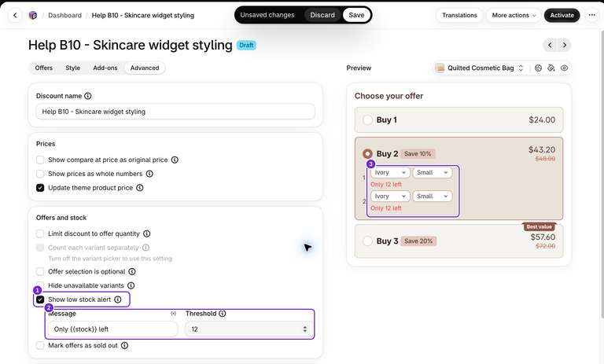Show info for Hide unavailable variants
This screenshot has height=364, width=604.
(131, 285)
